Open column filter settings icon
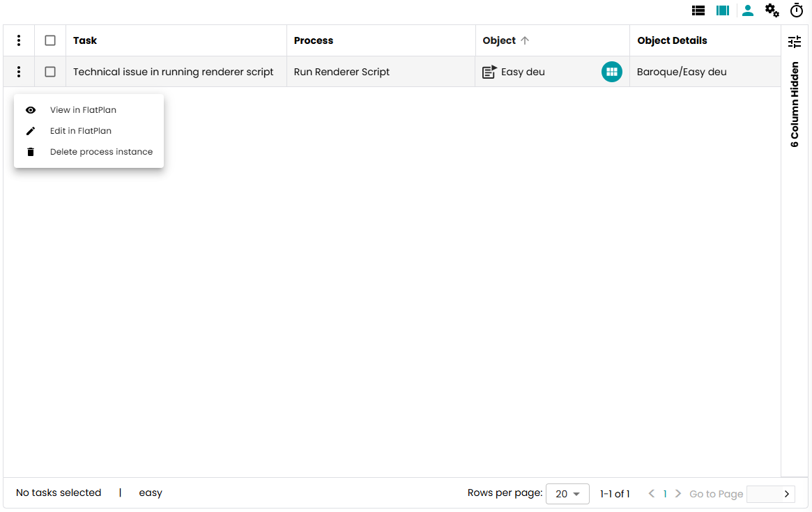Screen dimensions: 812x512 795,42
